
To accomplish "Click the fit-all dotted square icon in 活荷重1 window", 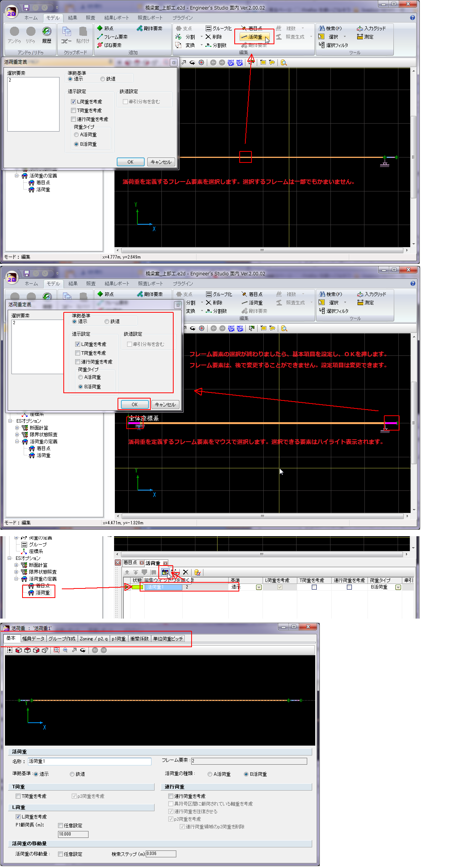I will click(10, 650).
